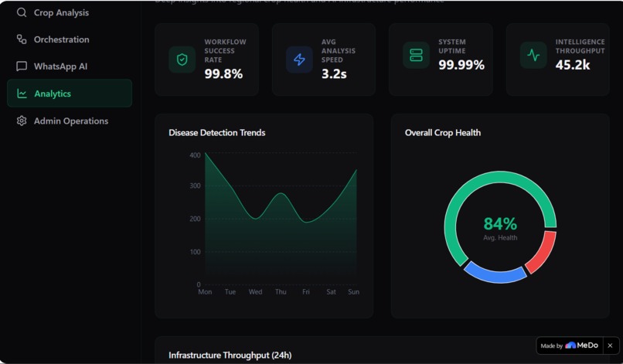
Task: Click the 99.8% workflow success value
Action: tap(223, 73)
